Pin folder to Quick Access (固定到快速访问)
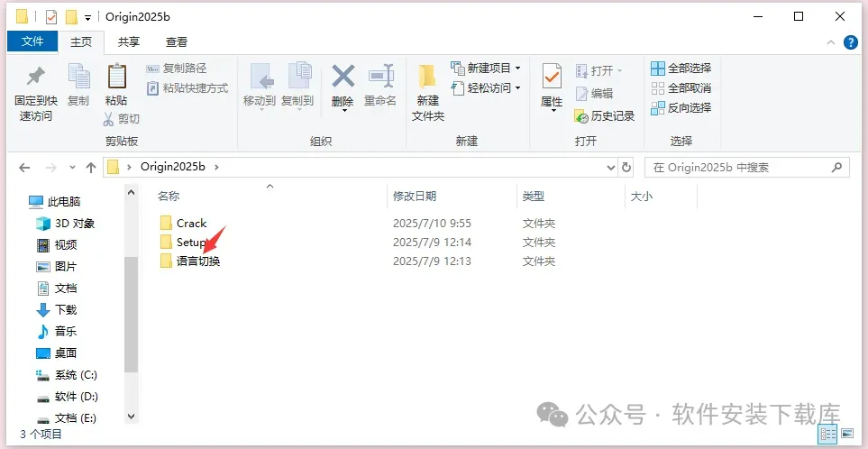This screenshot has height=449, width=868. click(x=36, y=93)
